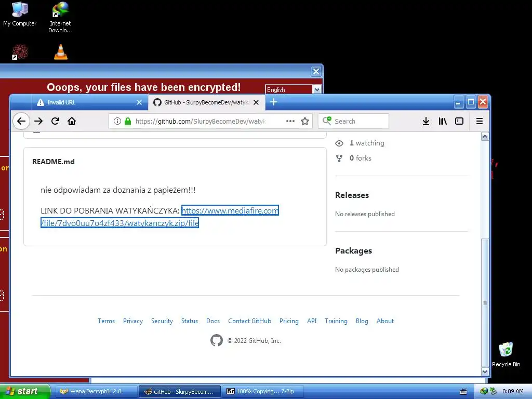532x399 pixels.
Task: Switch to Wana Decrypt0r 2.0 taskbar item
Action: click(96, 391)
